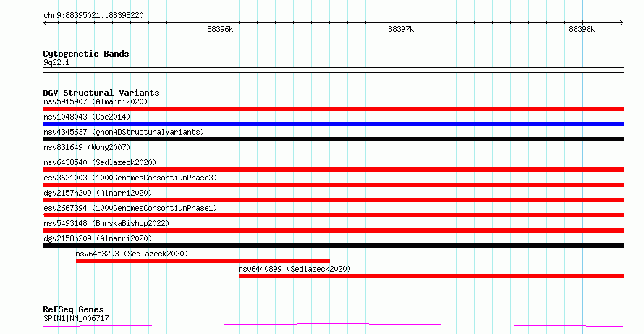Click dgv2157n209 (Almarri2020) label
Viewport: 644px width, 334px height.
pos(98,193)
